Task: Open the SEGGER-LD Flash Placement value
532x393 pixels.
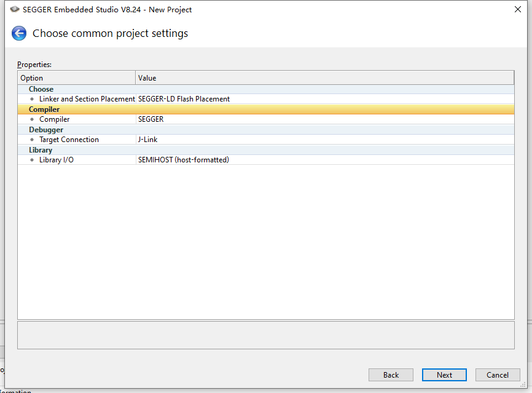Action: click(x=184, y=99)
